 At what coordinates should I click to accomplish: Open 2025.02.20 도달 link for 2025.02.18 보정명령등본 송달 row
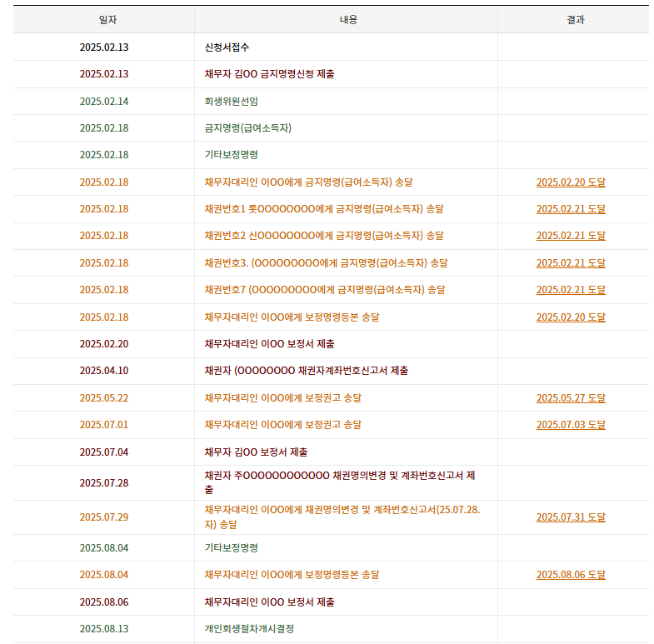571,317
